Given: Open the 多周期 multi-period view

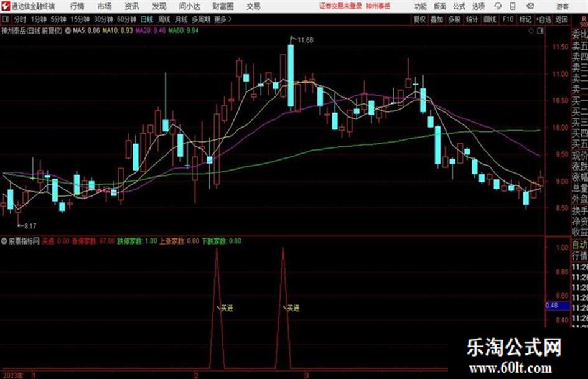Looking at the screenshot, I should (x=201, y=19).
